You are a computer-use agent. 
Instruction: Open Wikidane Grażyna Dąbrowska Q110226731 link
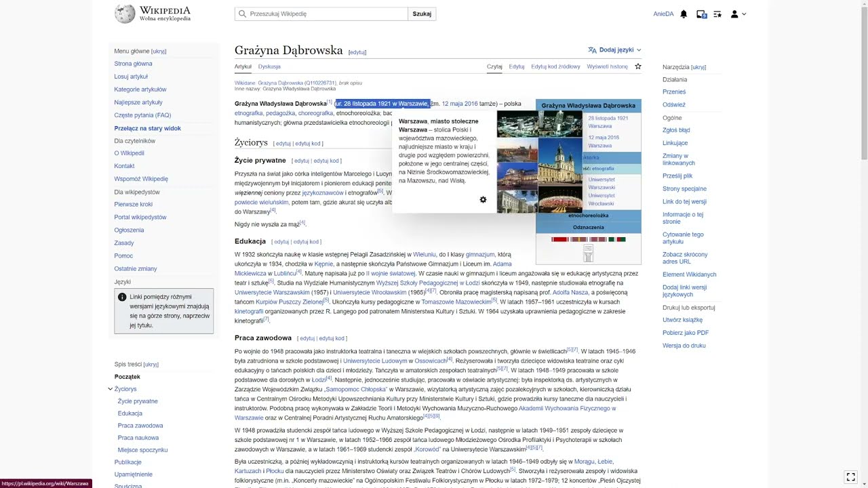point(297,83)
